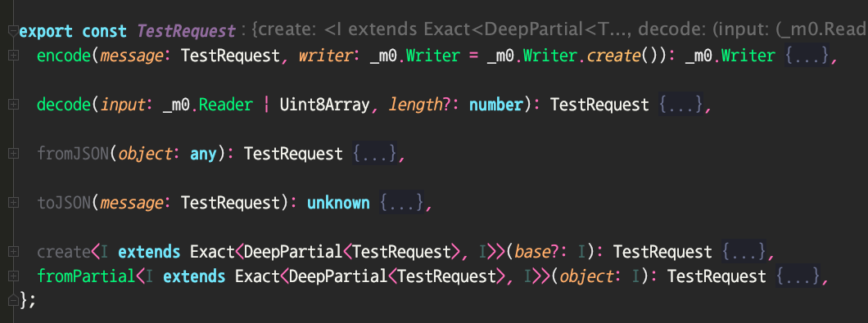Unfold the {...} placeholder on decode line

tap(680, 105)
